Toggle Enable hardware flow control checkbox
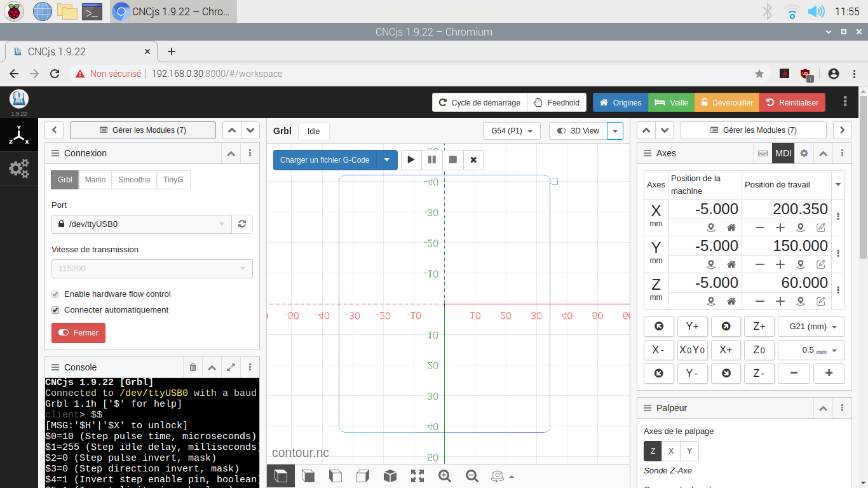This screenshot has height=488, width=868. pyautogui.click(x=55, y=294)
